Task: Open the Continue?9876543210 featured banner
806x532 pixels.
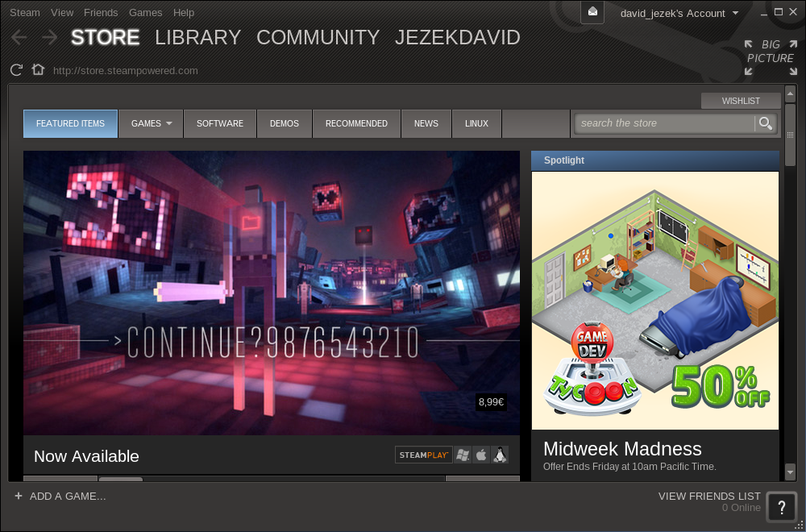Action: [272, 293]
